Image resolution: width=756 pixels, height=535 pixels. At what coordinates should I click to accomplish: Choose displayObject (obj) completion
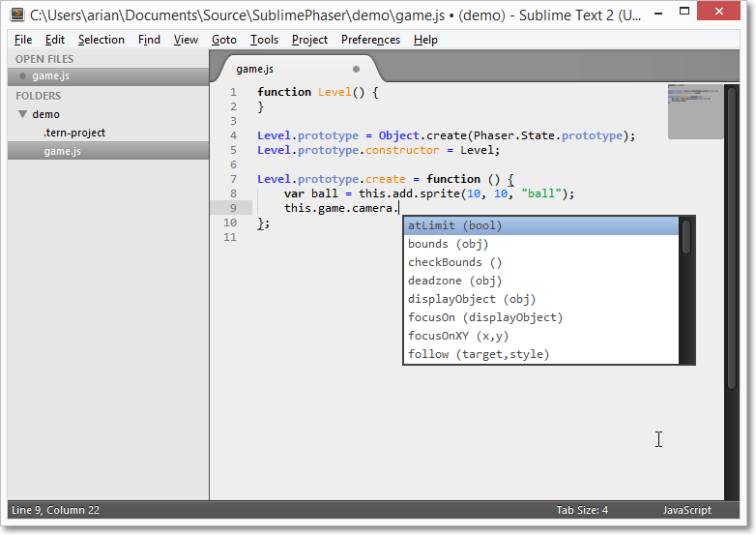click(x=541, y=299)
